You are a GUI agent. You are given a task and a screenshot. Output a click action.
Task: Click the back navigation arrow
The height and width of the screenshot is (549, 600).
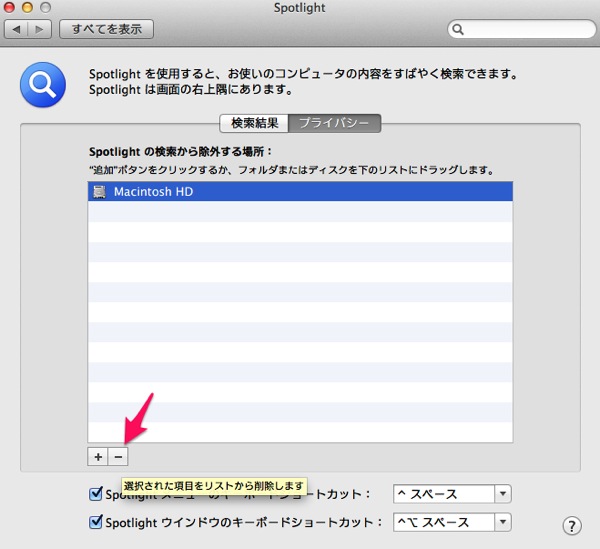(x=16, y=29)
